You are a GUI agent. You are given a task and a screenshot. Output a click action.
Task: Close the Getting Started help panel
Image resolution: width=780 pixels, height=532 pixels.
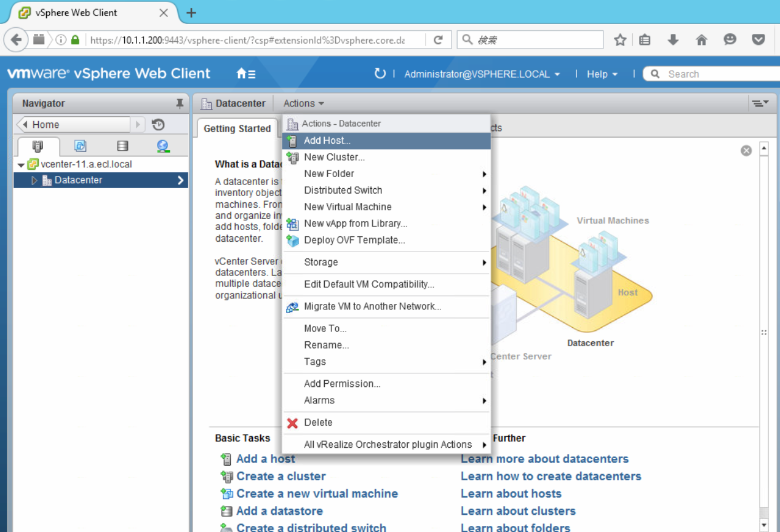pos(746,151)
